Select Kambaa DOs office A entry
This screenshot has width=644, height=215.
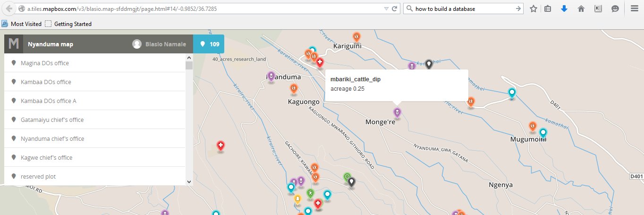pyautogui.click(x=95, y=101)
